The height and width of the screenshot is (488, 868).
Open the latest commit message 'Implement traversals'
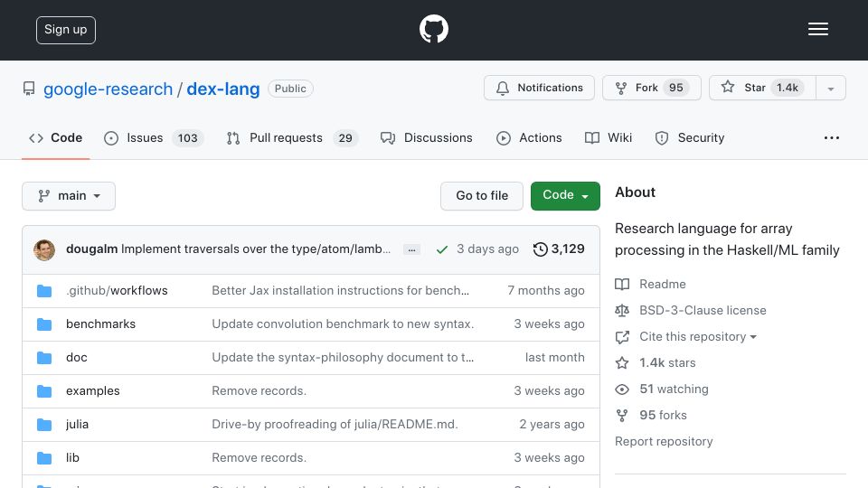(x=256, y=249)
